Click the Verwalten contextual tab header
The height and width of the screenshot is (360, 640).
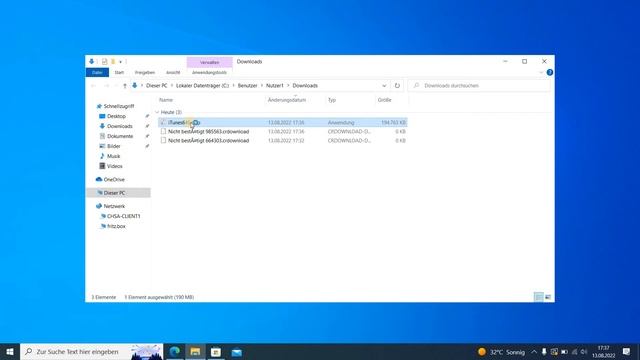pos(209,62)
